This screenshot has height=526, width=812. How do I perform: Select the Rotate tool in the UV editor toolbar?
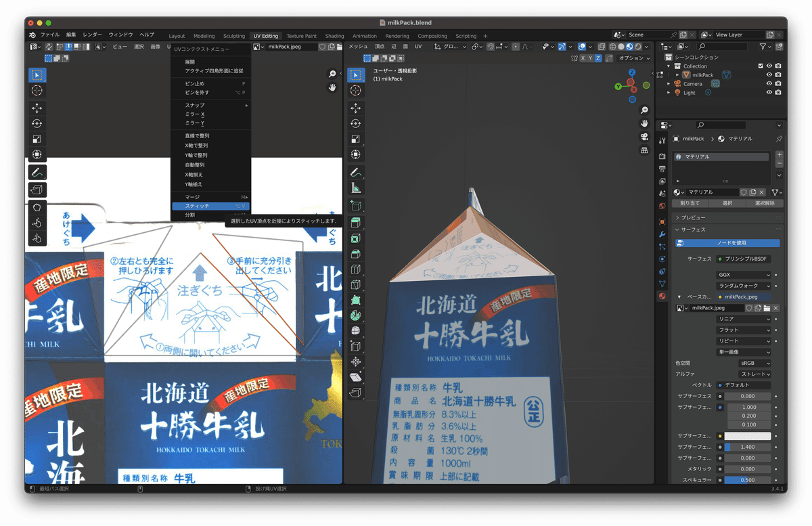tap(37, 124)
